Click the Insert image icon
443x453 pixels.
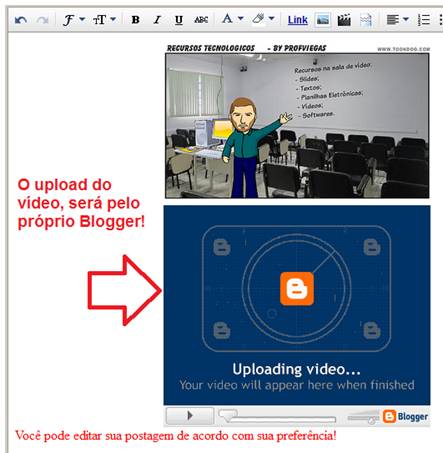pos(323,20)
